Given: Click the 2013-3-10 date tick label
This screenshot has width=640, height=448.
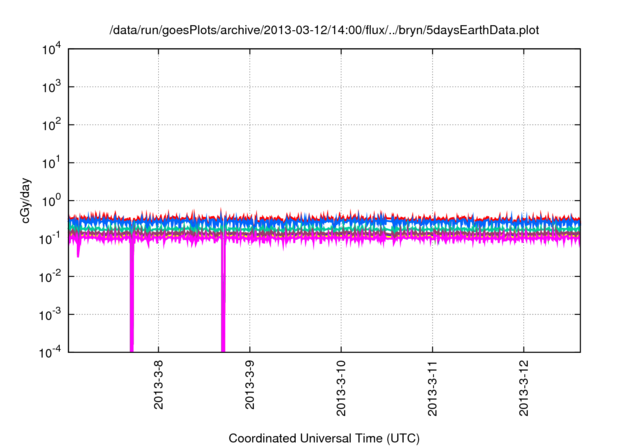Looking at the screenshot, I should coord(341,388).
